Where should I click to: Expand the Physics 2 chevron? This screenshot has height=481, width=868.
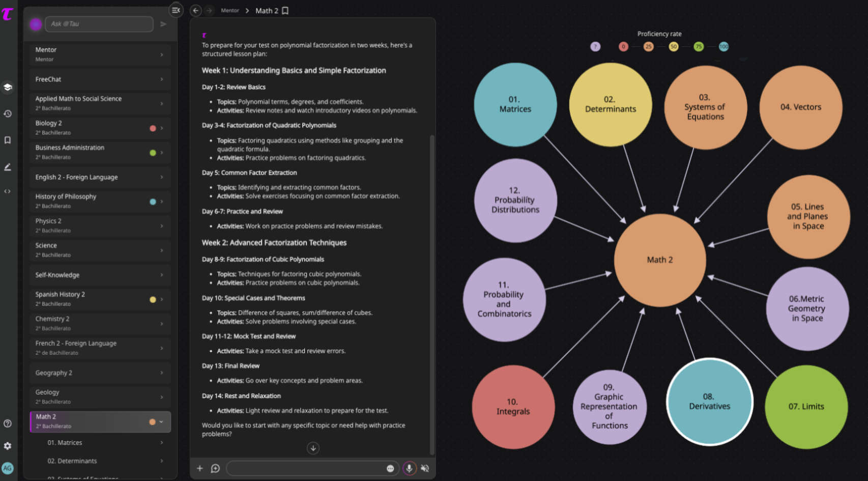pyautogui.click(x=162, y=226)
